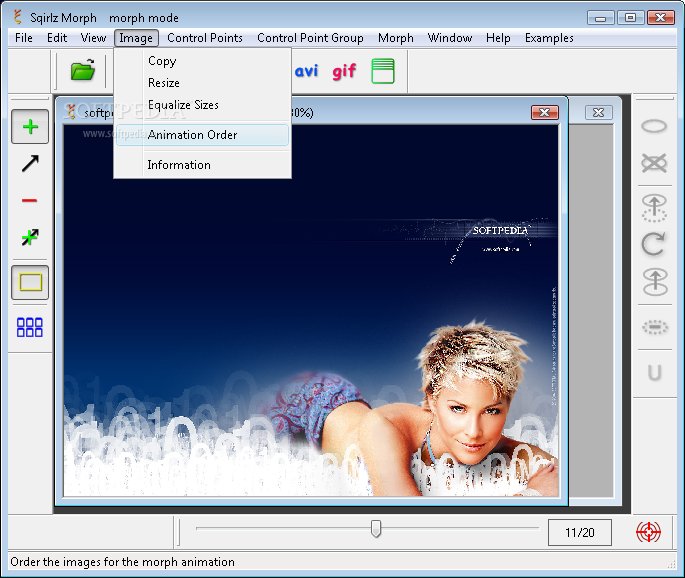Image resolution: width=685 pixels, height=578 pixels.
Task: Click 'Order the images for the morph animation' text
Action: coord(122,562)
